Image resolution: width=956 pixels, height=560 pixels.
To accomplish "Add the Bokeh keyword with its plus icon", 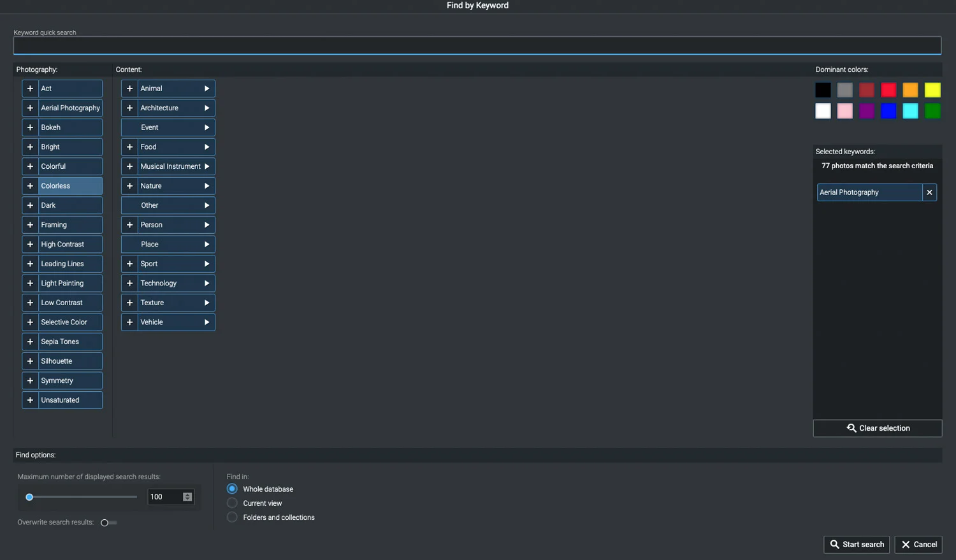I will tap(30, 127).
